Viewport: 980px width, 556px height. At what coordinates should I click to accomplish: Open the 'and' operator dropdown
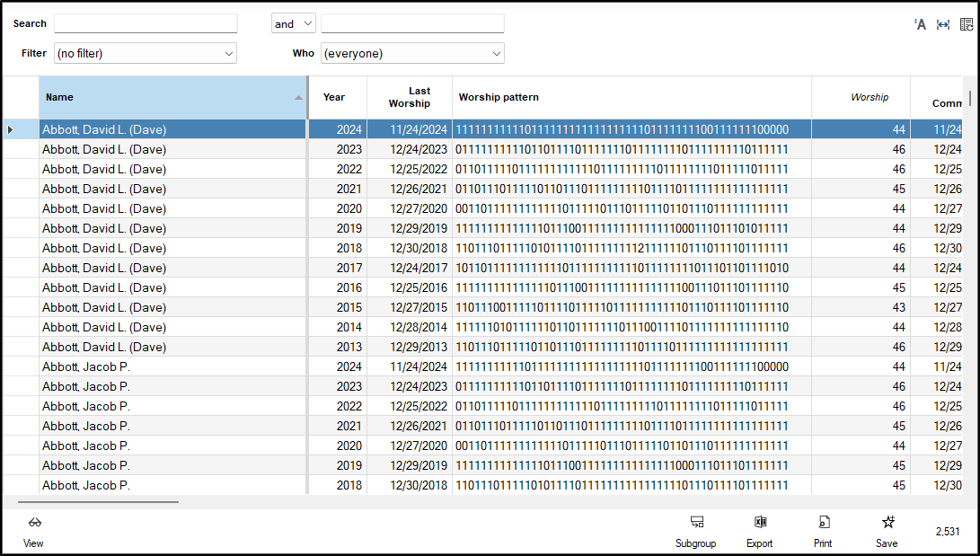coord(294,24)
